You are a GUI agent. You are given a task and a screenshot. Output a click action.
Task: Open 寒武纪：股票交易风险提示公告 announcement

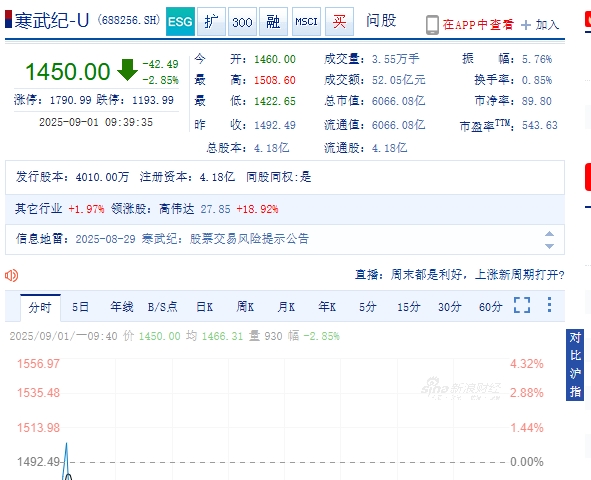coord(225,239)
